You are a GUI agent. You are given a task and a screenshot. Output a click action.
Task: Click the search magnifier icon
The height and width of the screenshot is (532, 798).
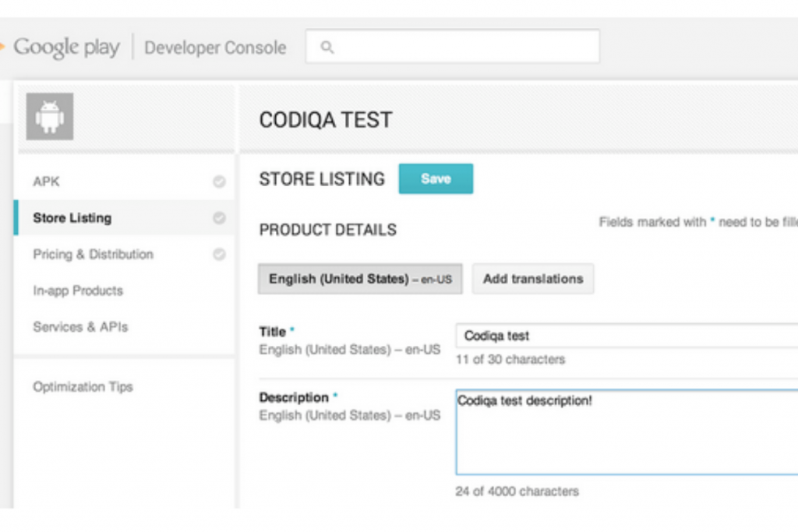click(327, 48)
